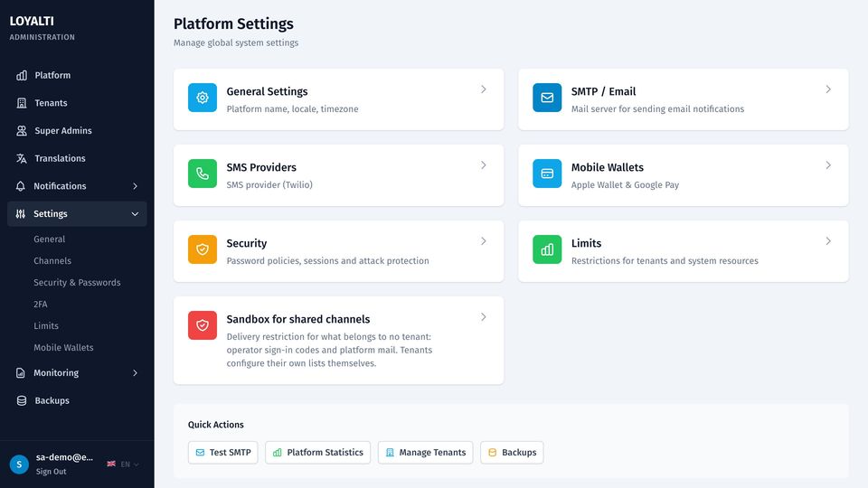The image size is (868, 488).
Task: Click the Test SMTP button
Action: (223, 453)
